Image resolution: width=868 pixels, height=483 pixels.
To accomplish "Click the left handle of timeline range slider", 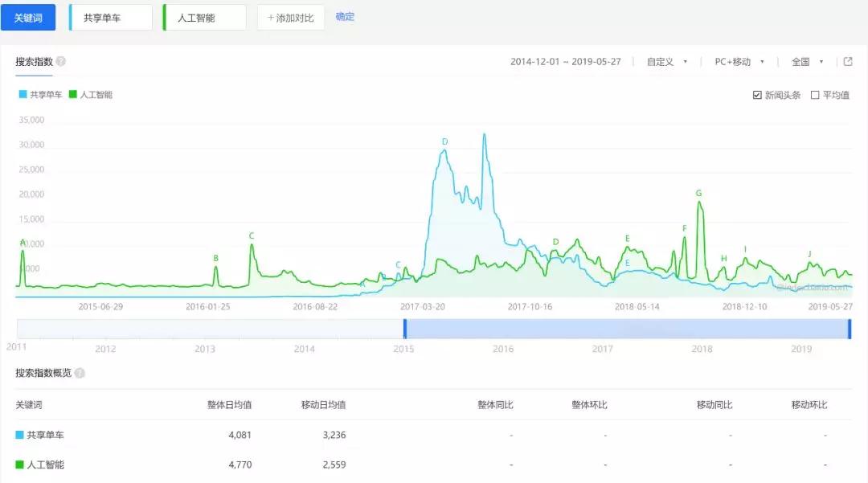I will (405, 329).
